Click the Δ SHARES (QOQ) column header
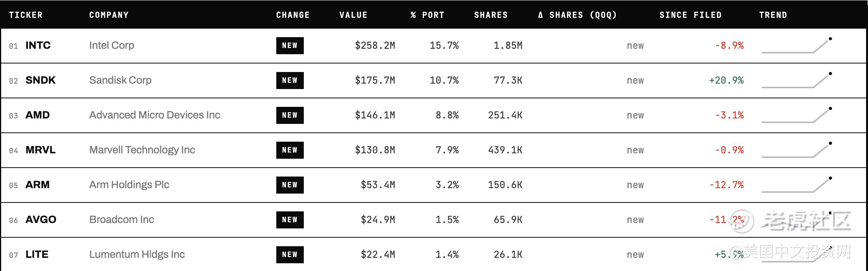868x271 pixels. [x=577, y=15]
